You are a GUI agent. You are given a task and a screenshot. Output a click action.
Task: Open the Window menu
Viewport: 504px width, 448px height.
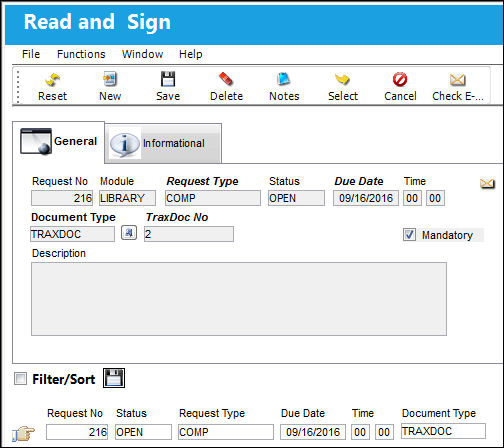tap(142, 54)
